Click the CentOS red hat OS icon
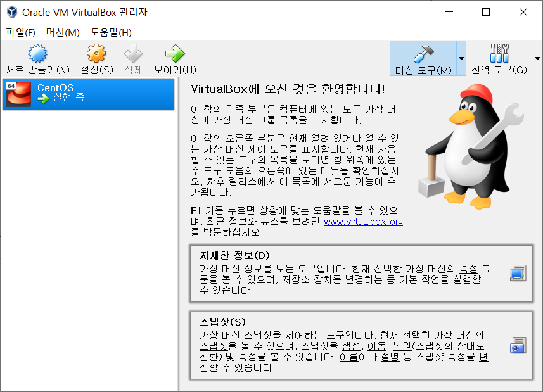 (18, 94)
